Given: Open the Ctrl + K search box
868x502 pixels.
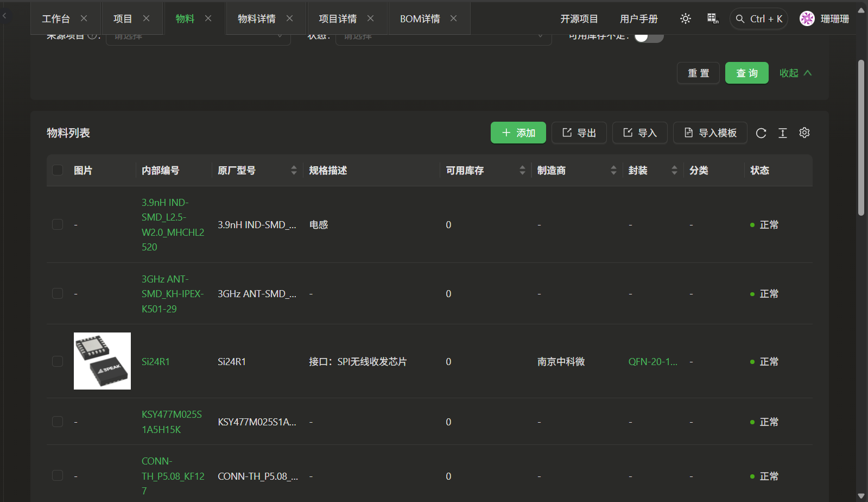Looking at the screenshot, I should pyautogui.click(x=759, y=18).
